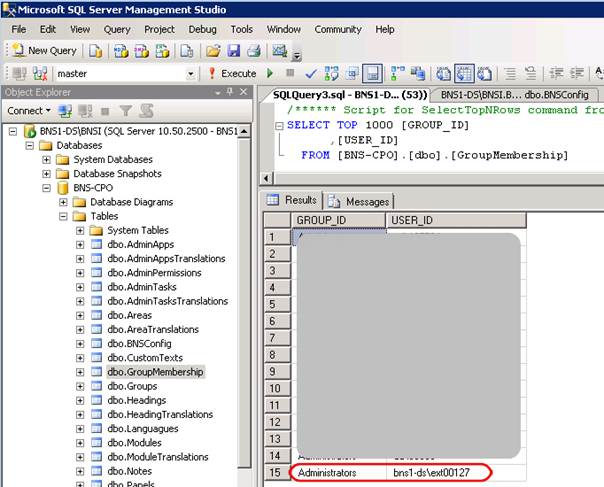
Task: Switch to the Messages tab
Action: click(x=360, y=201)
